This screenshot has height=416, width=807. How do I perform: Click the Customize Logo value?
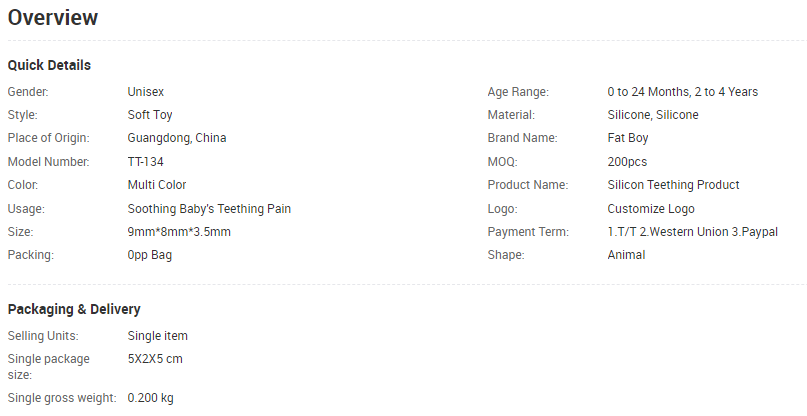[651, 209]
